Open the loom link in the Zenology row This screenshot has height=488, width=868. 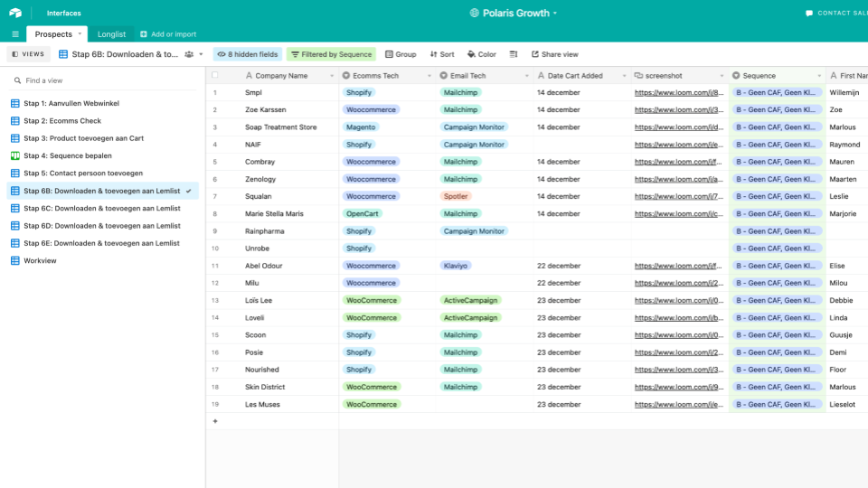(x=679, y=179)
